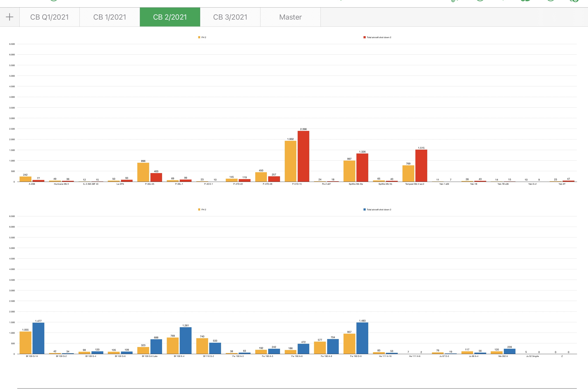
Task: Select the active CB 2/2021 tab
Action: click(170, 17)
